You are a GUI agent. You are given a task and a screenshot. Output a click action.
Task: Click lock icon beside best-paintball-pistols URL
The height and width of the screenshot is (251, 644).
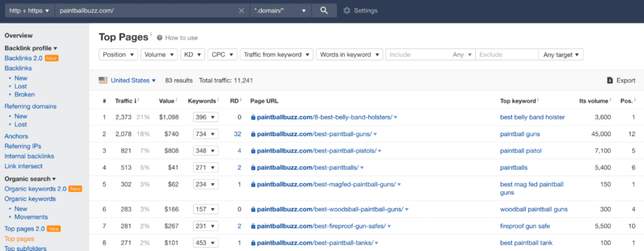(253, 151)
